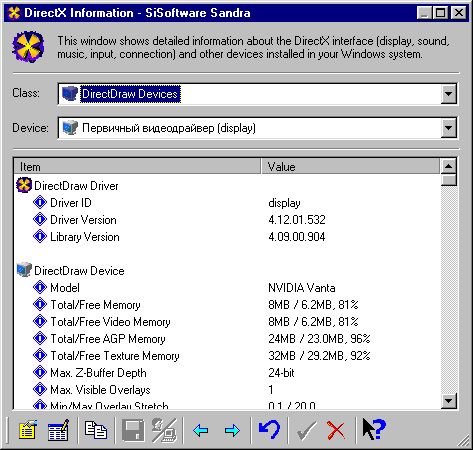Click the info icon beside Max. Visible Overlays
Image resolution: width=473 pixels, height=450 pixels.
pos(40,389)
